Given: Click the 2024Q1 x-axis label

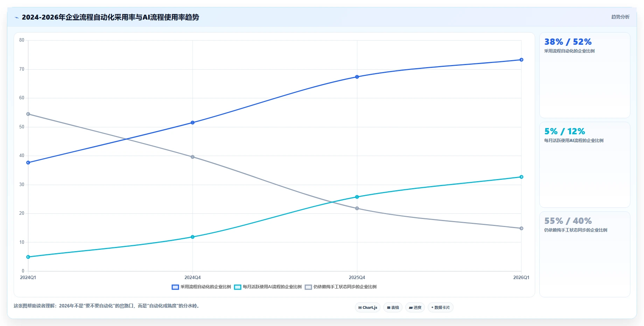Looking at the screenshot, I should pyautogui.click(x=28, y=277).
